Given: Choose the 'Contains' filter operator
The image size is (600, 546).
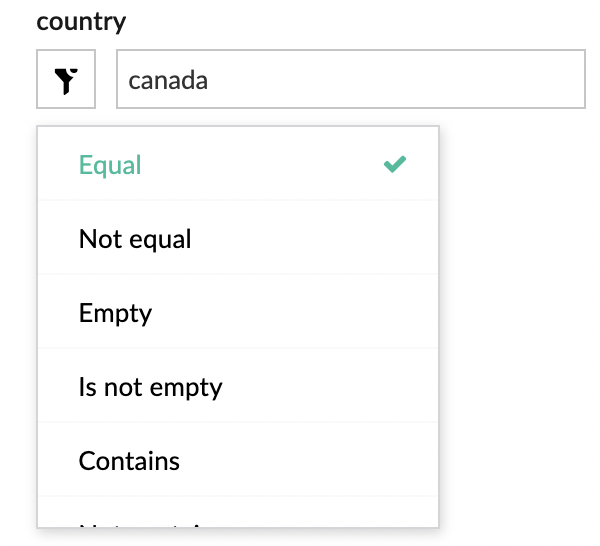Looking at the screenshot, I should [129, 461].
